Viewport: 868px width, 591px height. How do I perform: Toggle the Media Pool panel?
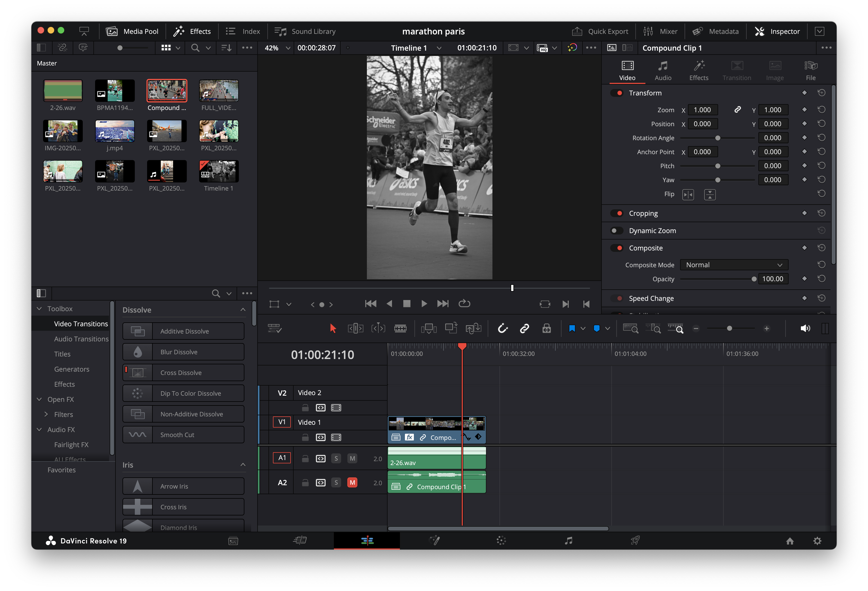point(132,31)
